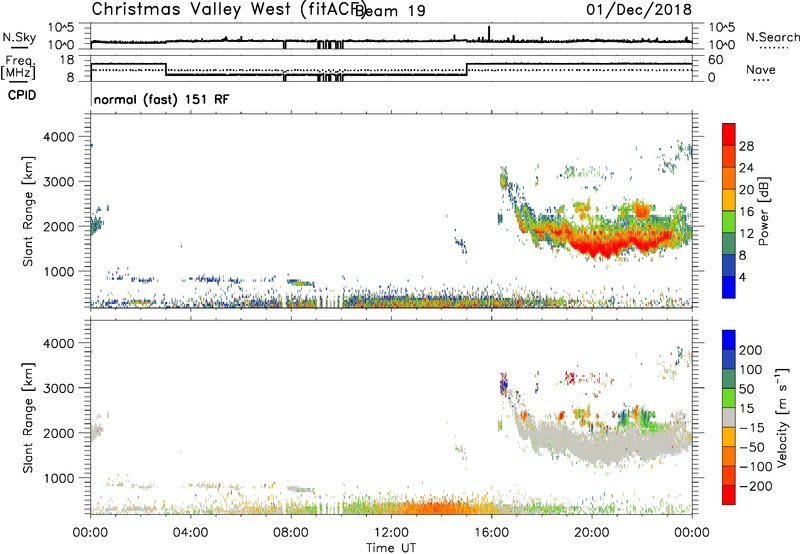Click the '10^5' label on the left noise axis
The width and height of the screenshot is (800, 554).
tap(61, 28)
